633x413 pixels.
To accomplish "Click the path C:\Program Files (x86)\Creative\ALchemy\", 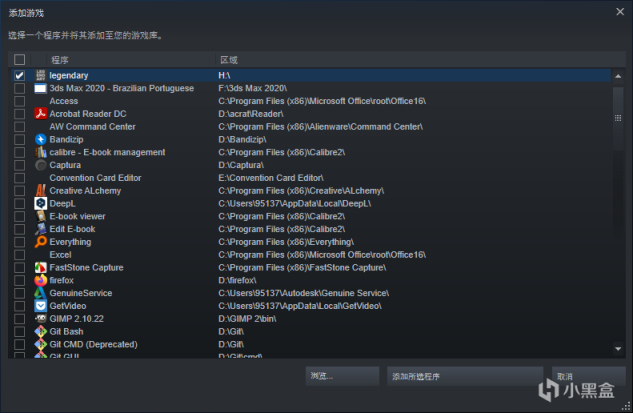I will 301,191.
